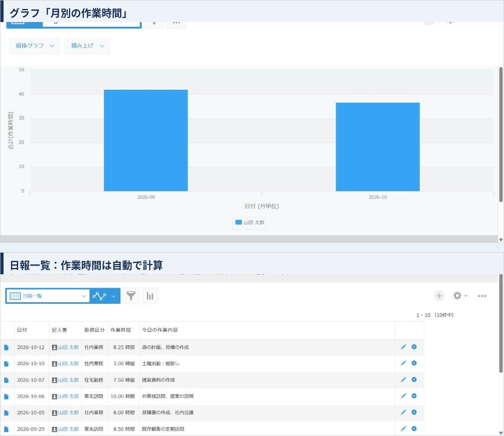Click the list panel vertical scrollbar
The image size is (504, 436).
[501, 323]
